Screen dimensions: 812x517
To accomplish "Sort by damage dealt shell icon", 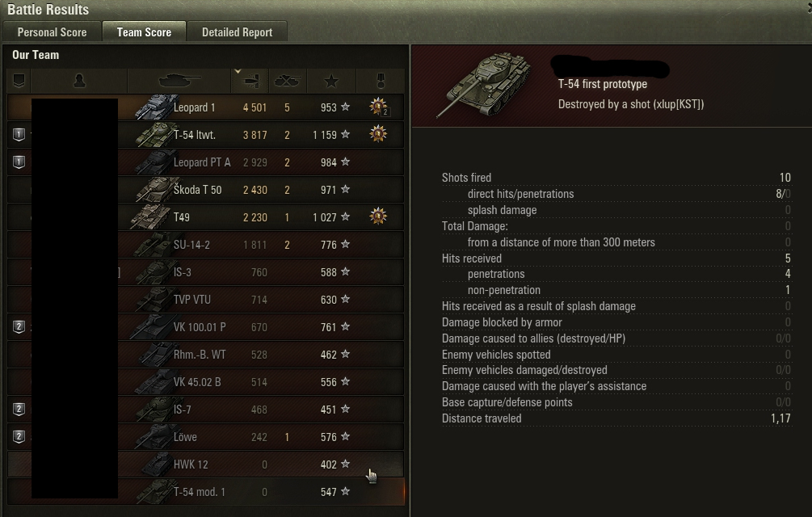I will [x=250, y=81].
